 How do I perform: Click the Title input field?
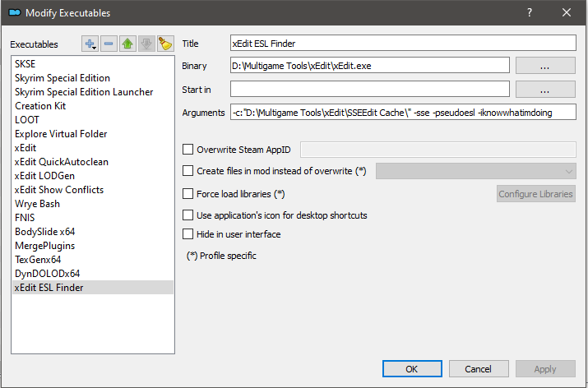point(403,43)
